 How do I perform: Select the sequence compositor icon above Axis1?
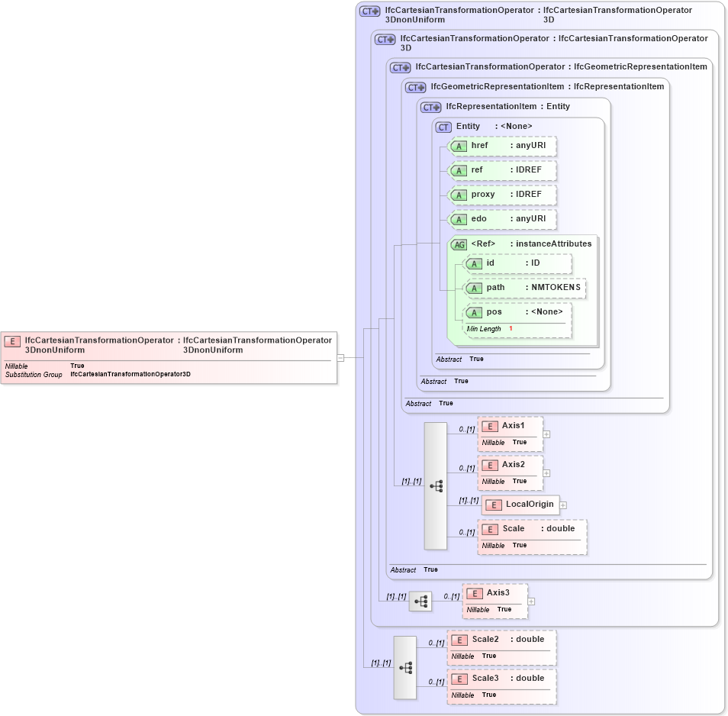point(435,485)
